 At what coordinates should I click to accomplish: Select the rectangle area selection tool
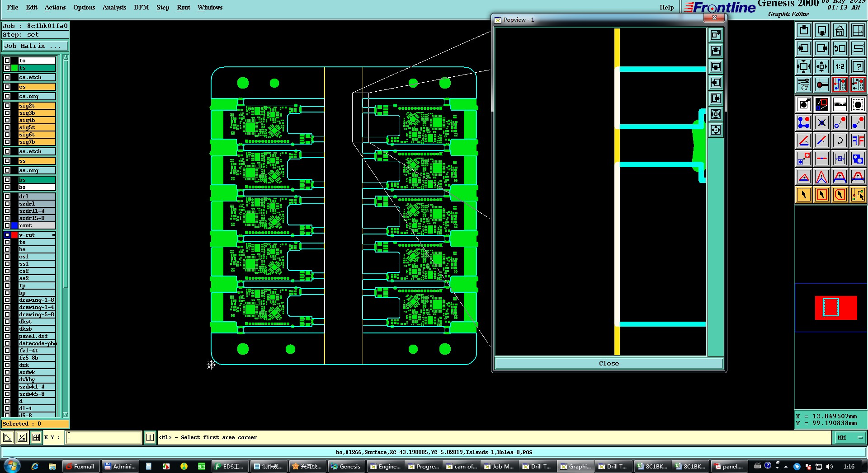point(822,195)
